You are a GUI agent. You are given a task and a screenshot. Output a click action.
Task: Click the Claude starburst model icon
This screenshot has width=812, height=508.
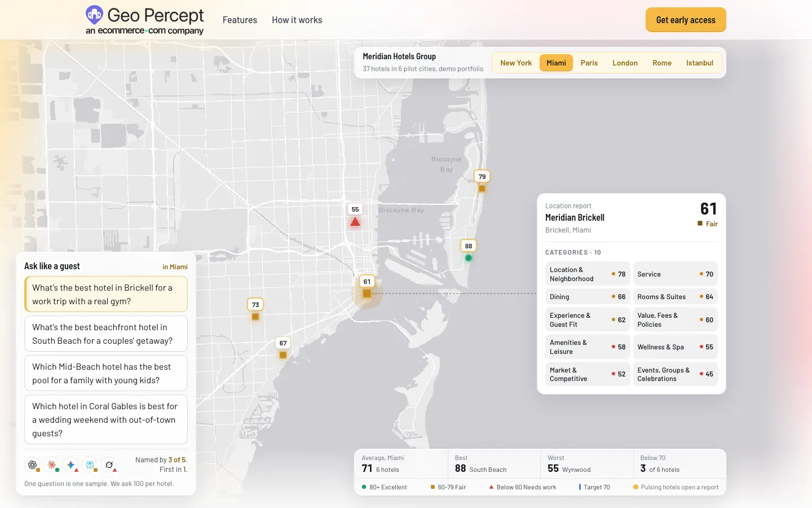click(51, 465)
